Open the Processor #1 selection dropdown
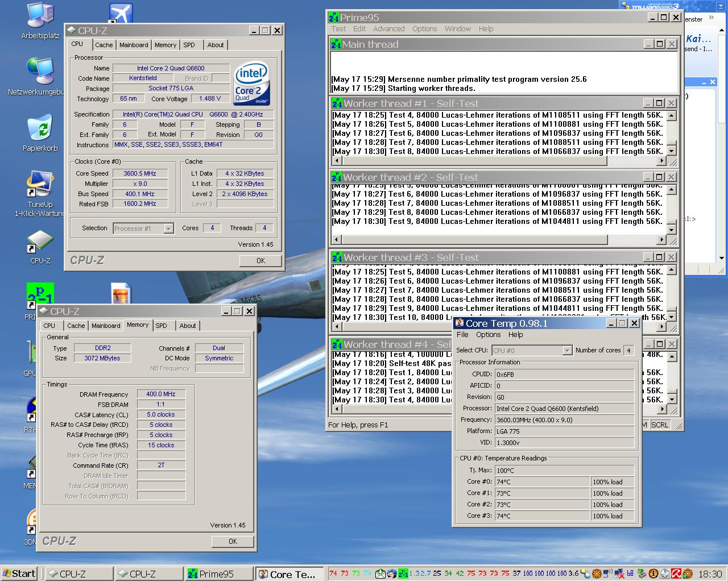Screen dimensions: 728x582 coord(168,228)
